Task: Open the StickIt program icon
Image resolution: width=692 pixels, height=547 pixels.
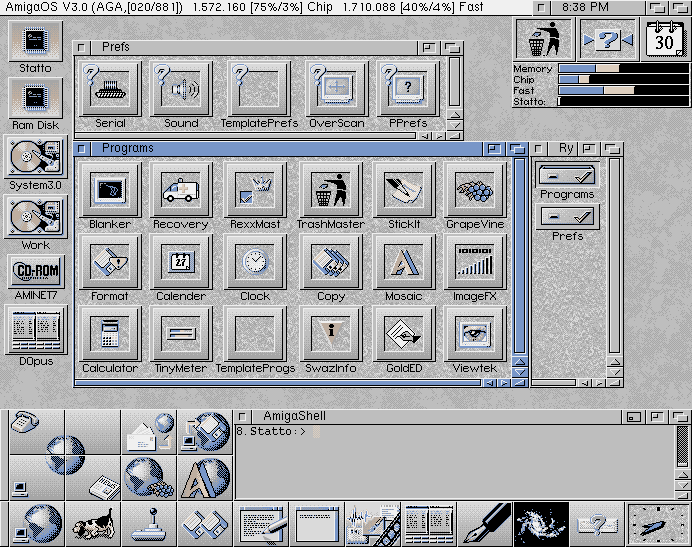Action: pos(404,190)
